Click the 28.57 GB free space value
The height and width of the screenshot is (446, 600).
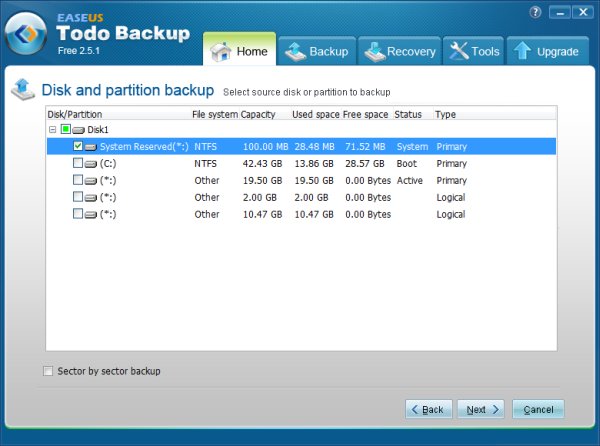[365, 164]
